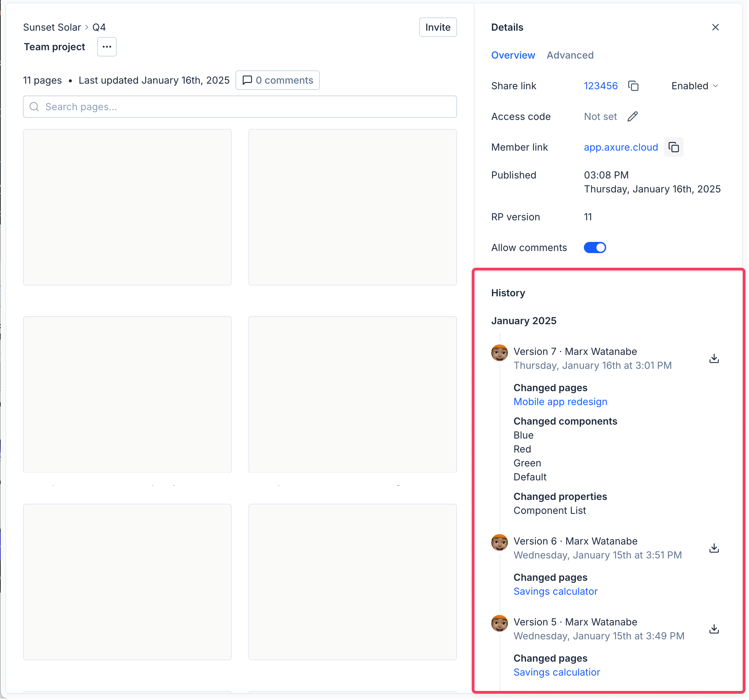The image size is (749, 700).
Task: Select the Overview tab
Action: pyautogui.click(x=513, y=55)
